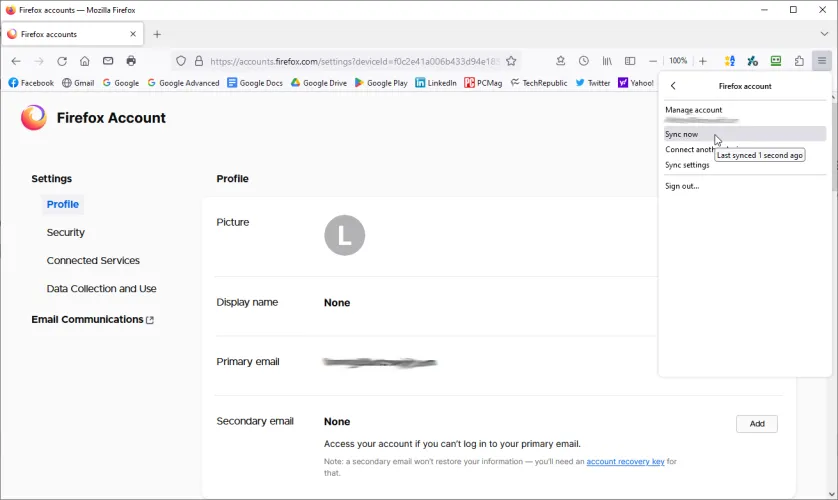The width and height of the screenshot is (838, 500).
Task: Click the print page icon
Action: 131,61
